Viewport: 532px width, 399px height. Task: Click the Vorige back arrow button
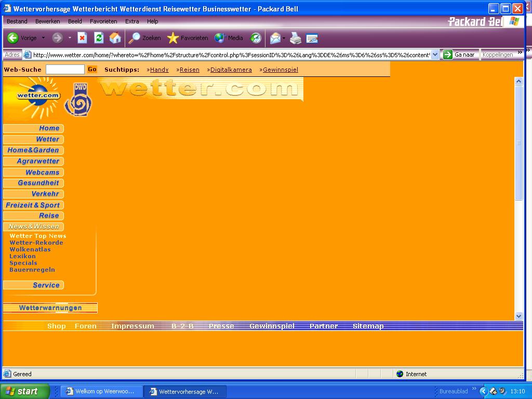click(14, 38)
